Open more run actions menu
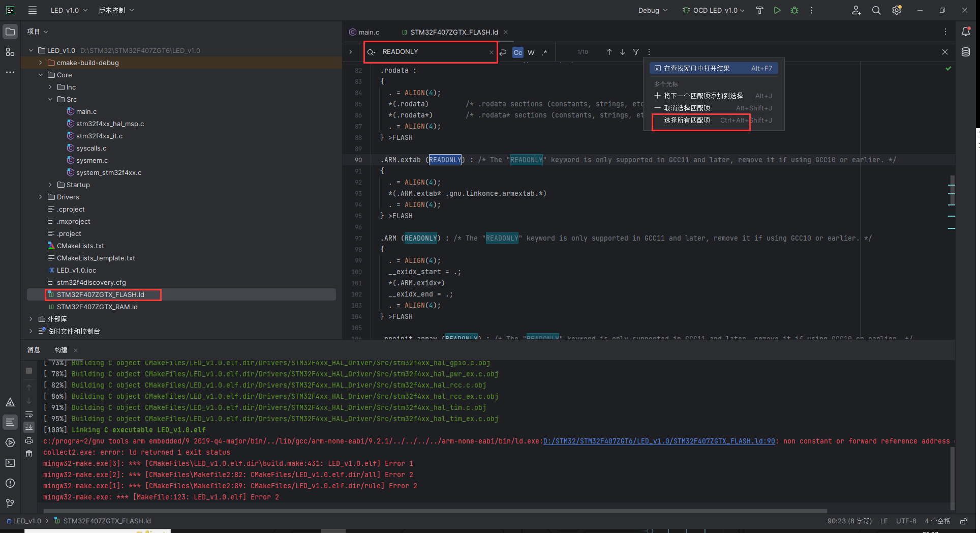The image size is (980, 533). click(x=812, y=10)
